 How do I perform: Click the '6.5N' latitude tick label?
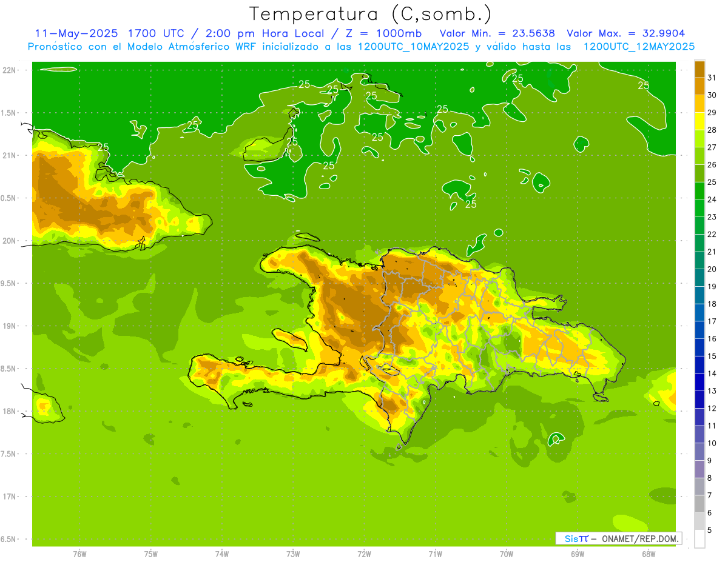point(9,539)
